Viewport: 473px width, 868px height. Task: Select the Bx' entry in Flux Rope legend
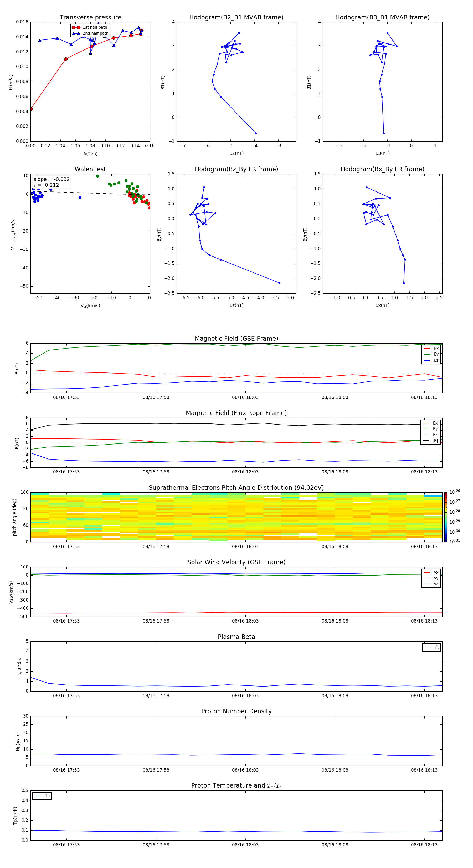pos(431,423)
